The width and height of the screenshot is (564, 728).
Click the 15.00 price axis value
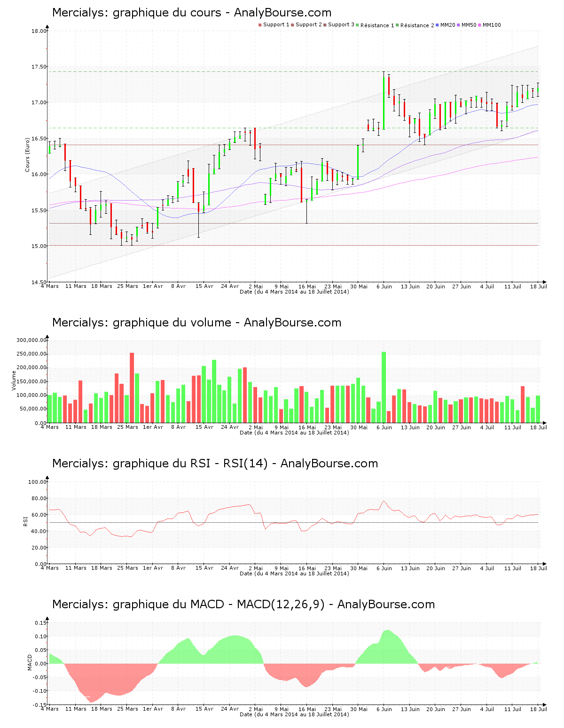39,246
